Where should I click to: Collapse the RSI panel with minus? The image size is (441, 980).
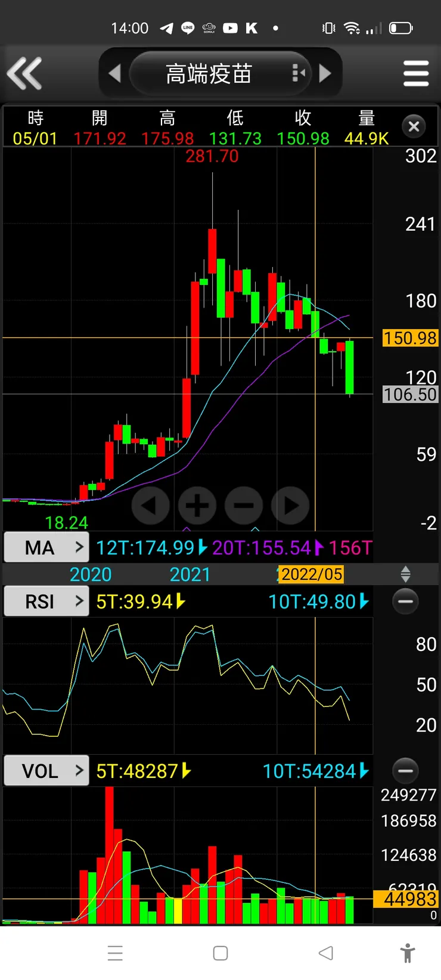pyautogui.click(x=406, y=601)
